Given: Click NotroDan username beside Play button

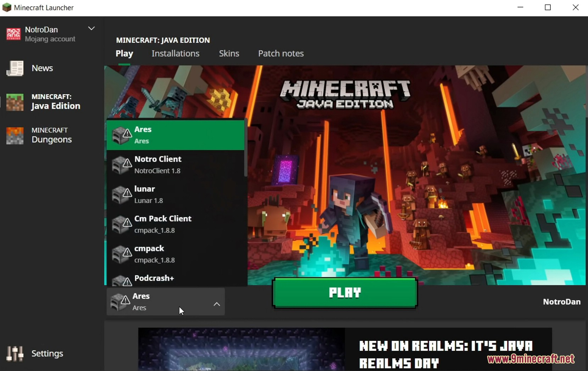Looking at the screenshot, I should [562, 302].
